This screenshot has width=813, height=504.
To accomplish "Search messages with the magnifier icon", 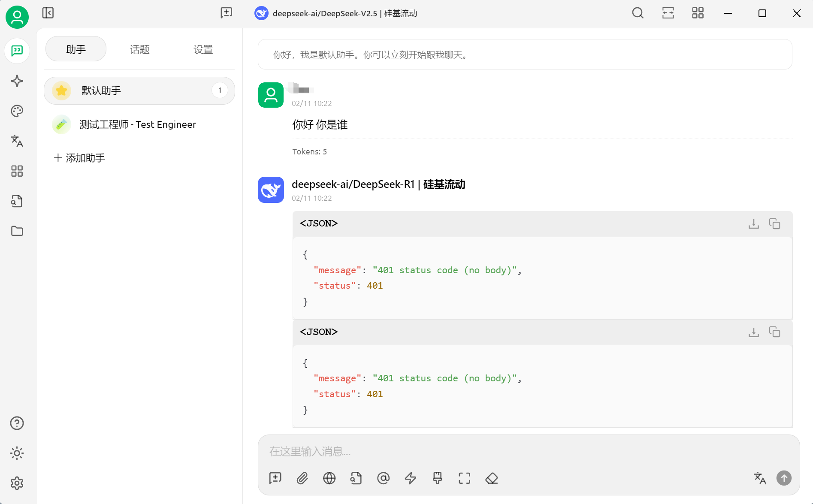I will pyautogui.click(x=638, y=13).
